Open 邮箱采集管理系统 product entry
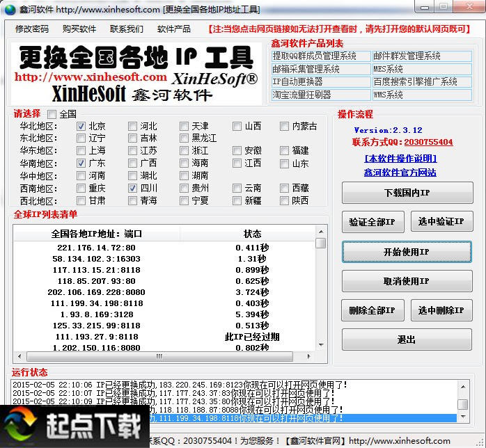486x448 pixels. [x=321, y=69]
